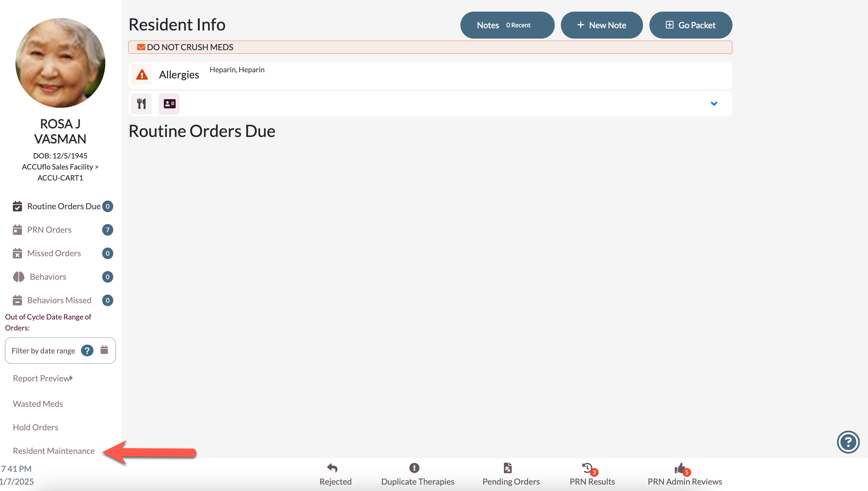
Task: Select PRN Orders in the sidebar
Action: pyautogui.click(x=49, y=230)
